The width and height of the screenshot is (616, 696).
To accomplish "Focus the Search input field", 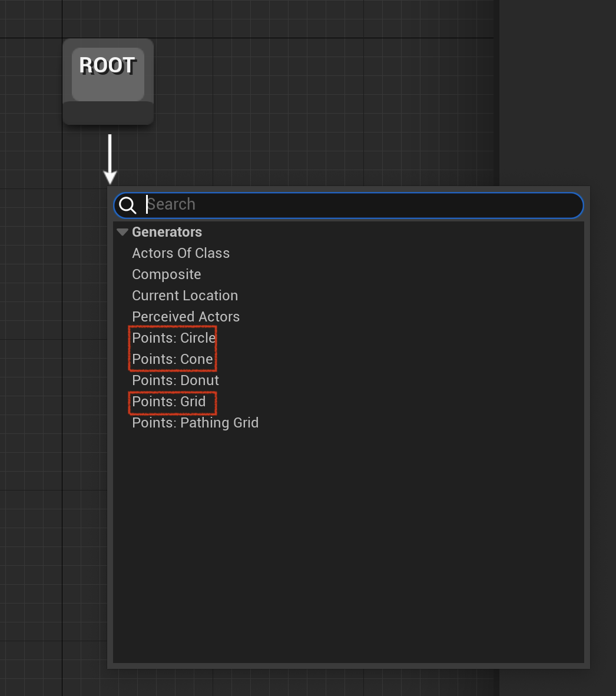I will click(x=349, y=205).
